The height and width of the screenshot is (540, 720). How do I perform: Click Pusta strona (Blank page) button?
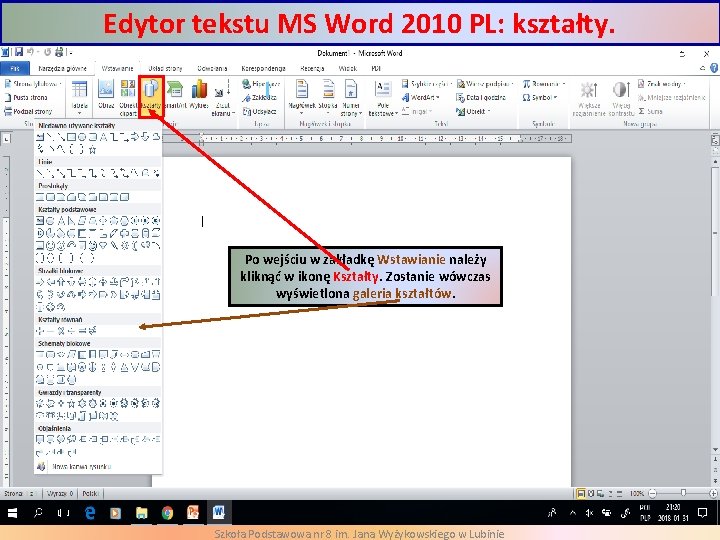click(x=26, y=97)
